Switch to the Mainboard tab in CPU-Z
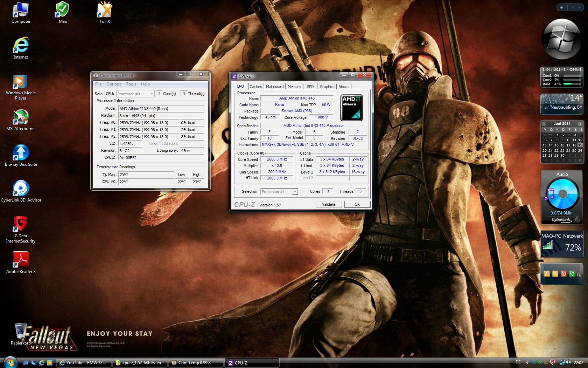588x368 pixels. coord(275,87)
